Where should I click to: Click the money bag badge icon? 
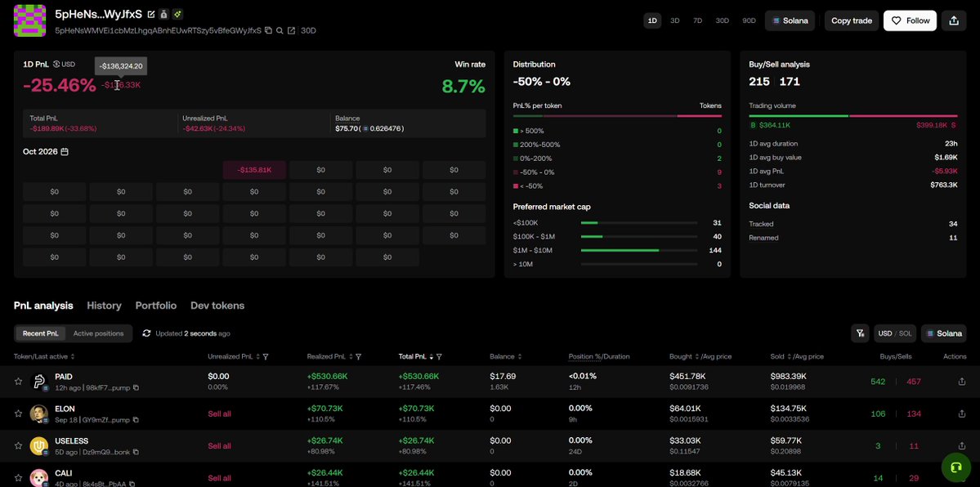[163, 14]
